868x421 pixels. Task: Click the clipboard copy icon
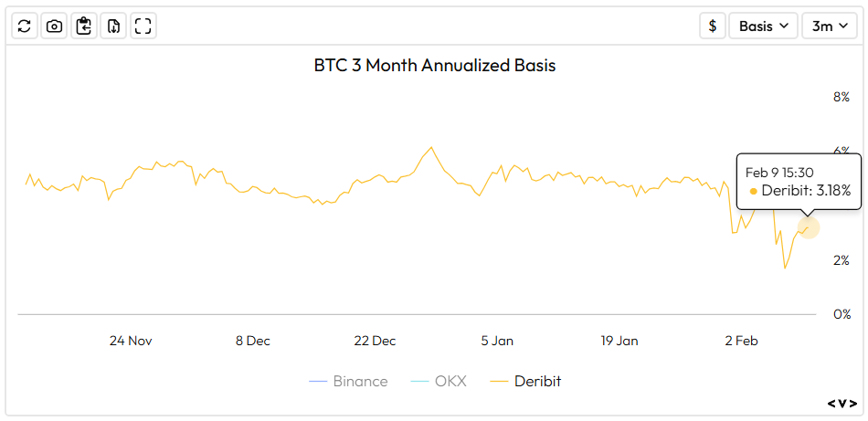pyautogui.click(x=83, y=26)
